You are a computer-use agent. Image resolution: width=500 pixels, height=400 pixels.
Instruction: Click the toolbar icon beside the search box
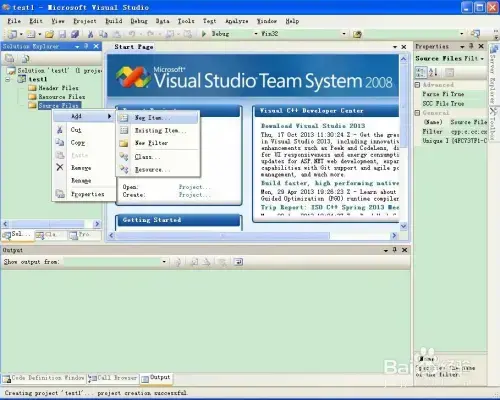pos(475,33)
